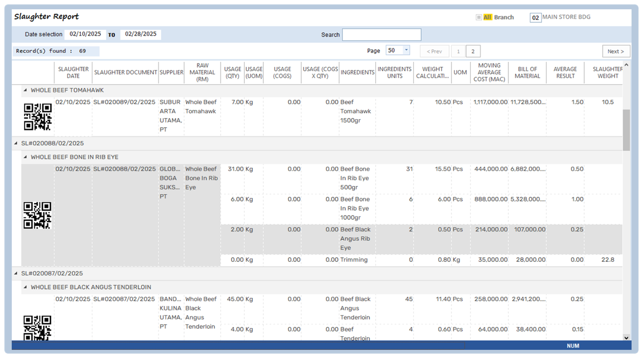Screen dimensions: 644x358
Task: Sort by AVERAGE RESULT column header
Action: [x=565, y=72]
